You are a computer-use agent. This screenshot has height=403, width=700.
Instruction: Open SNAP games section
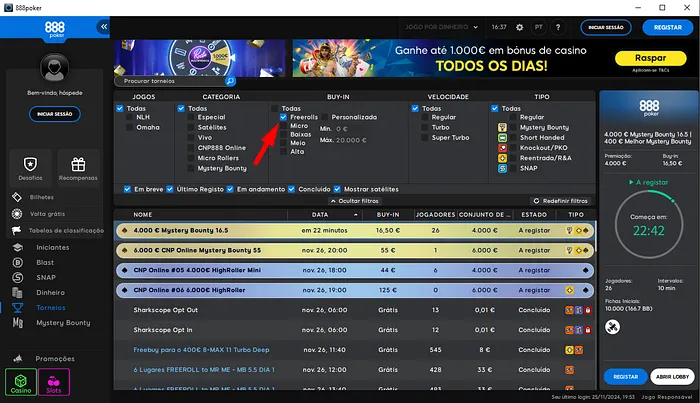click(x=46, y=278)
